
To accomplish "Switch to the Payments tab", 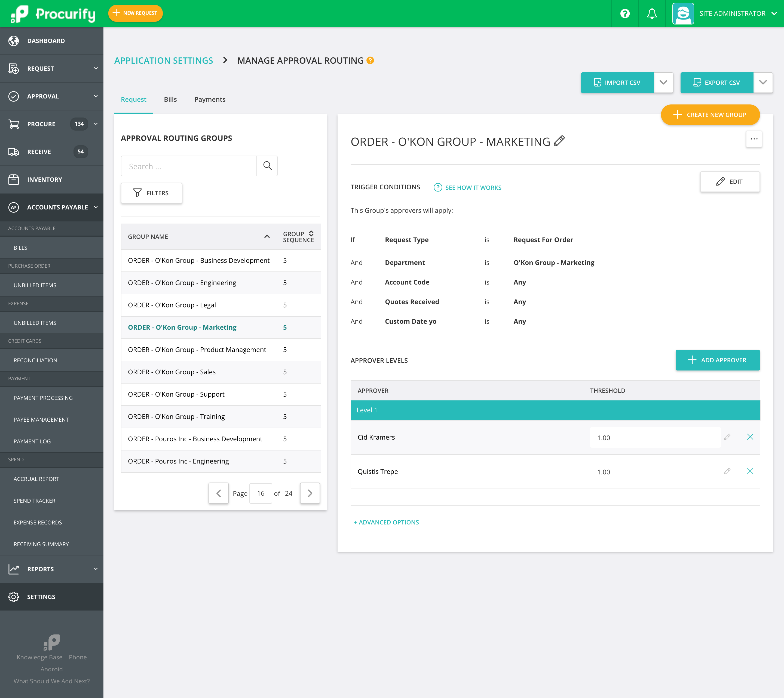I will 210,99.
